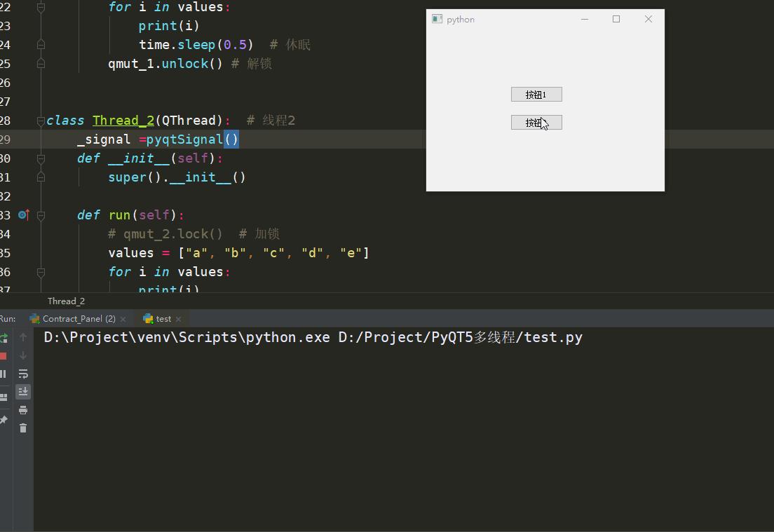Click the Print console output icon
Screen dimensions: 774x532
(x=22, y=410)
